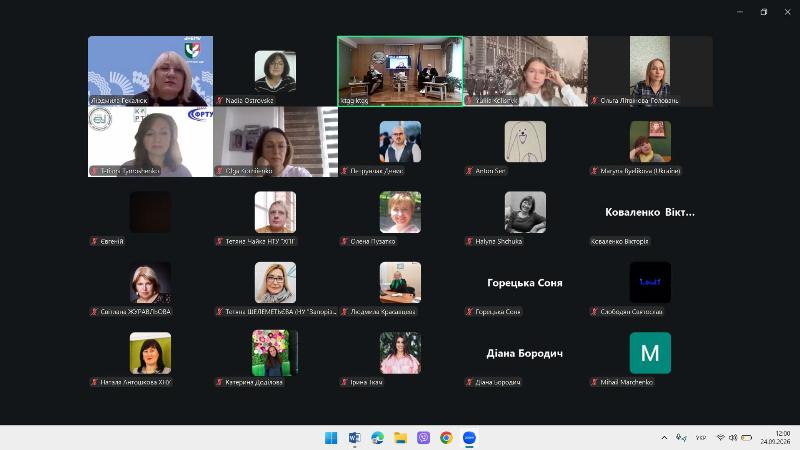Click muted mic icon beside Yuliia in street-background tile
This screenshot has height=450, width=800.
469,101
